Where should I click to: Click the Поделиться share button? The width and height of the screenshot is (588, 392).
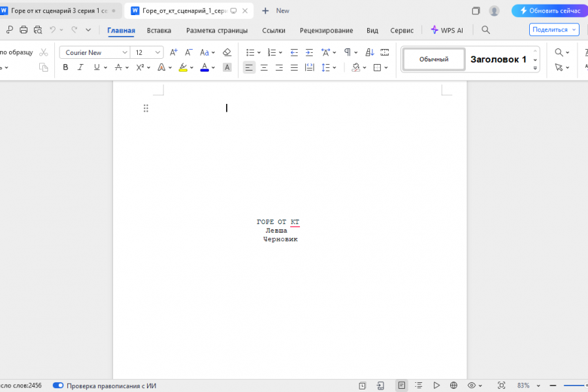(554, 29)
